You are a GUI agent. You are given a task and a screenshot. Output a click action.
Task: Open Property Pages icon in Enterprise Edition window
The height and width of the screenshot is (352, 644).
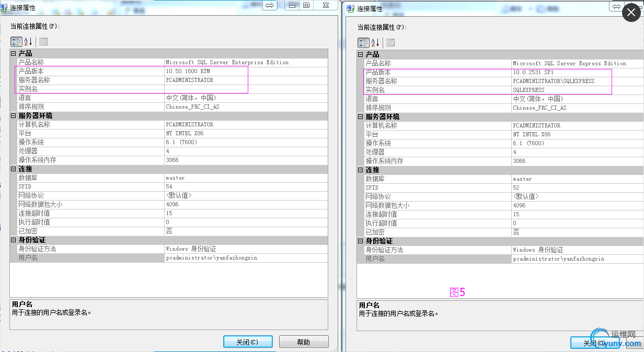point(43,42)
